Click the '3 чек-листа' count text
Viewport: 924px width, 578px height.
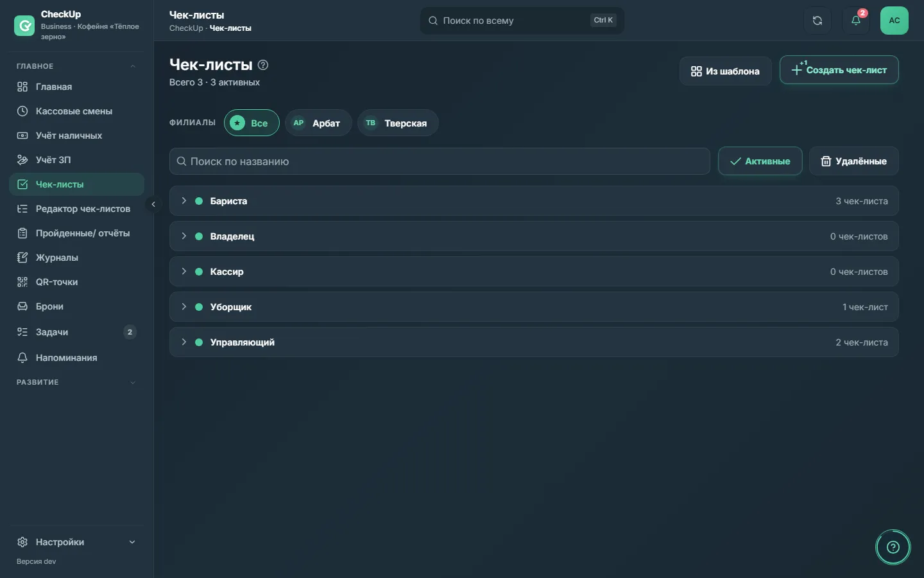click(862, 201)
